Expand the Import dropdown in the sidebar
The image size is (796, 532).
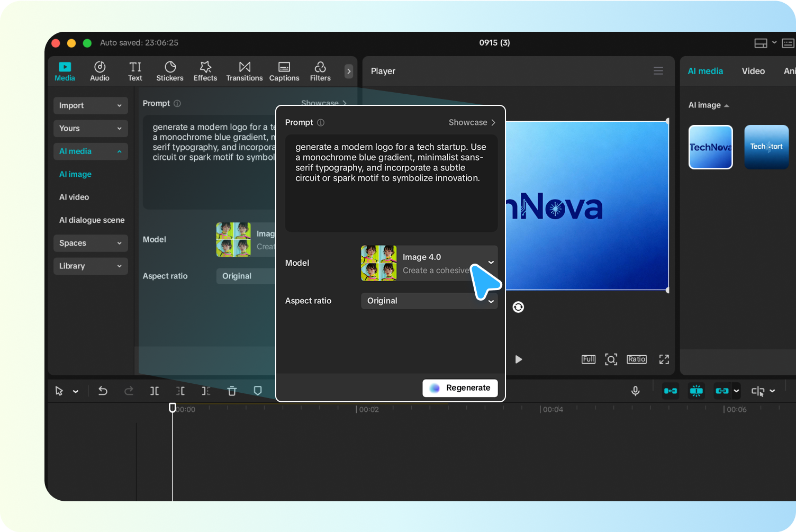click(x=91, y=105)
